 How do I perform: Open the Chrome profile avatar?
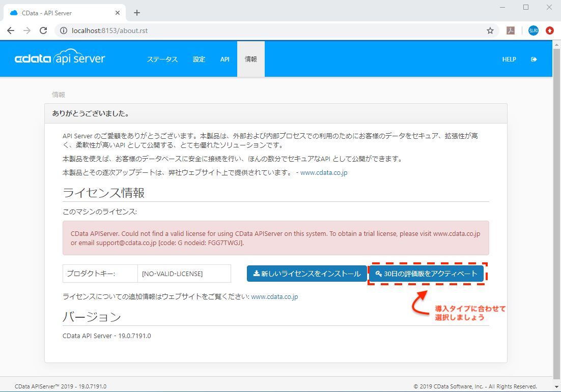(533, 31)
